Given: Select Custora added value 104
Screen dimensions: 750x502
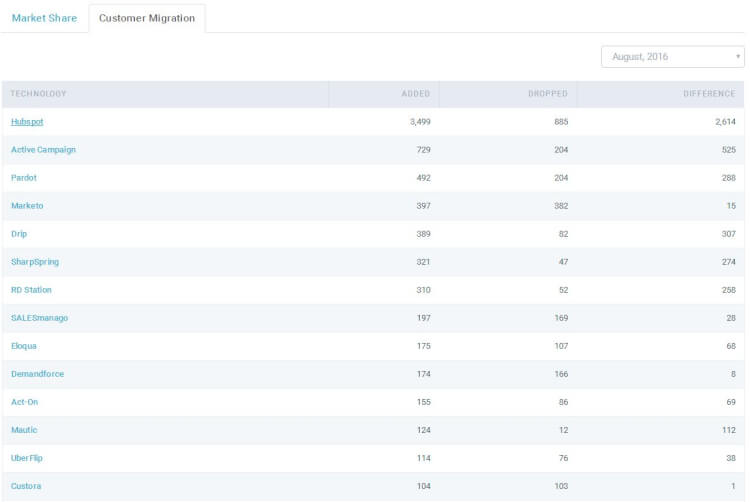Looking at the screenshot, I should (423, 486).
